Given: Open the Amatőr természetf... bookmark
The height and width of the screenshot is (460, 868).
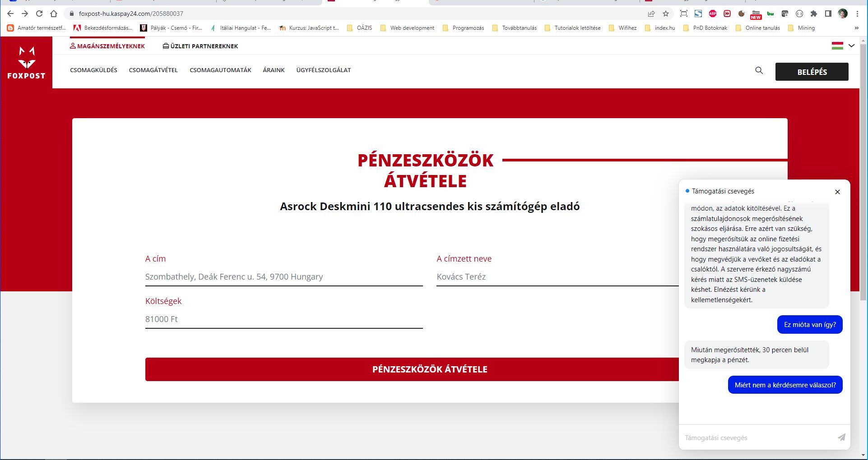Looking at the screenshot, I should [36, 28].
